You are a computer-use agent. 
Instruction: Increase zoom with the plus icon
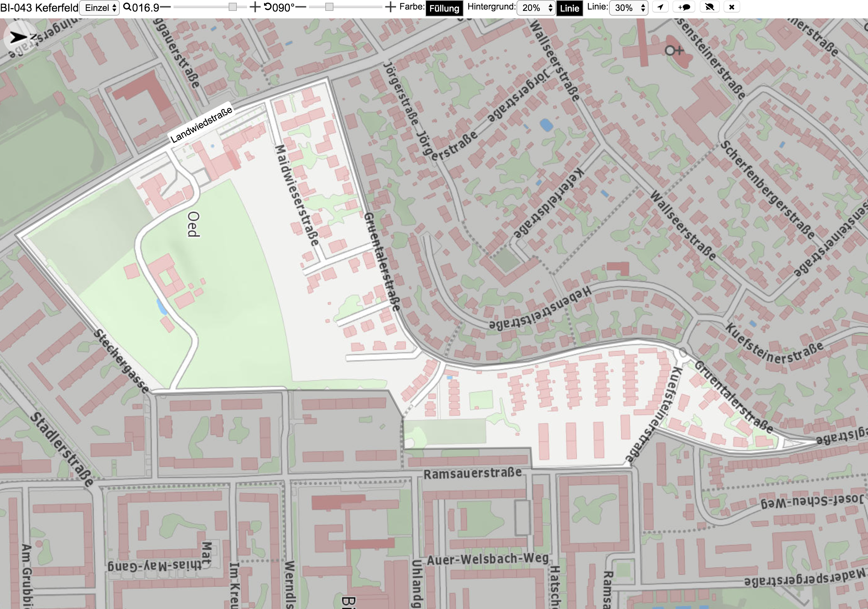click(255, 7)
